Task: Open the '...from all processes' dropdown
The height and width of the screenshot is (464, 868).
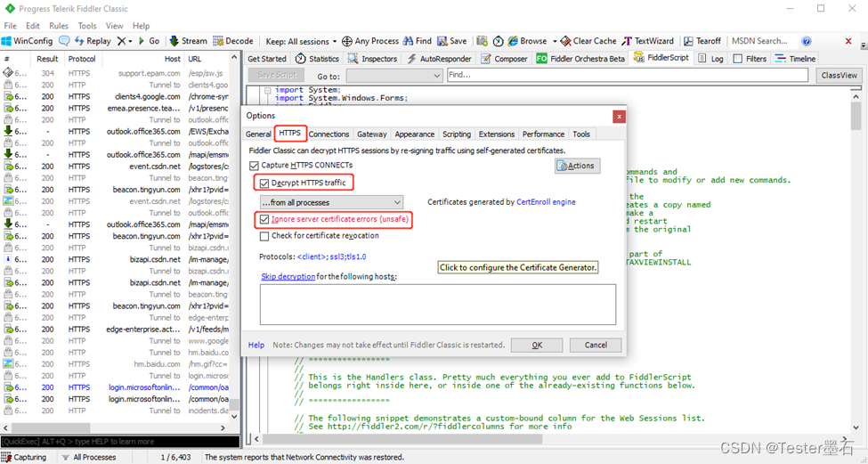Action: click(331, 202)
